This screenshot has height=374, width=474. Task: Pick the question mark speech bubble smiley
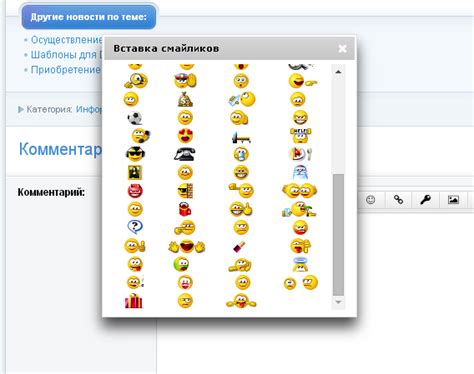coord(135,227)
